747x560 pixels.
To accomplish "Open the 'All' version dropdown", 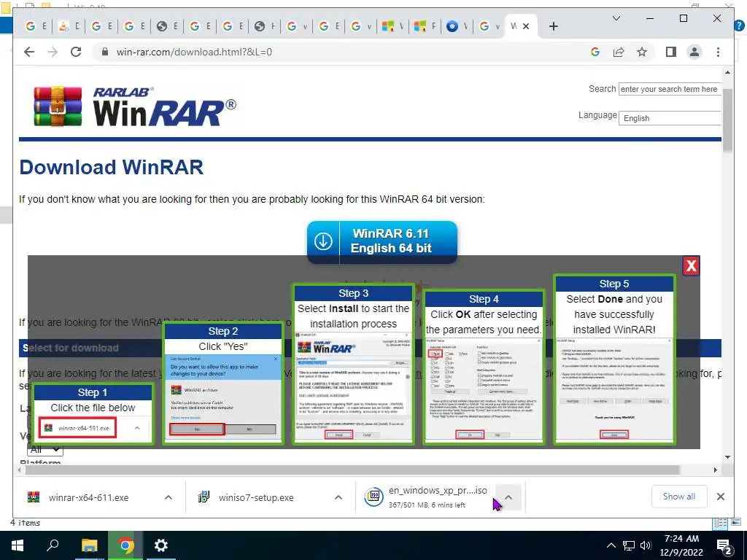I will coord(44,449).
